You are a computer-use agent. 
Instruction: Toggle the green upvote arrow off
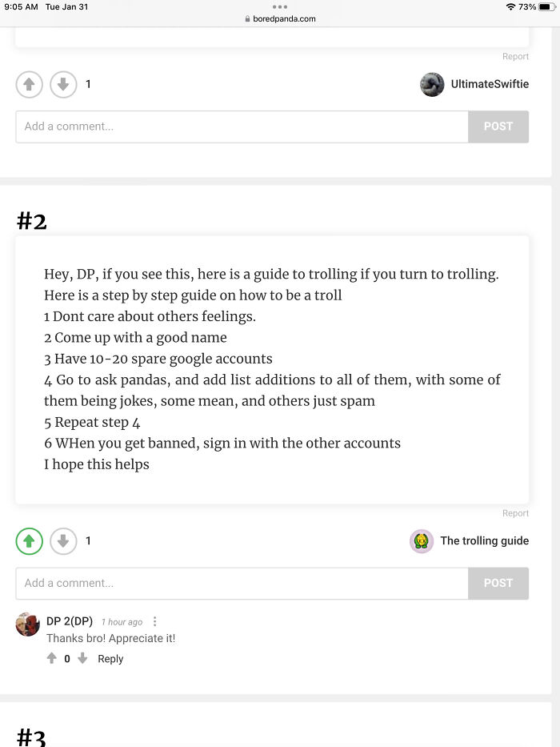(x=29, y=541)
